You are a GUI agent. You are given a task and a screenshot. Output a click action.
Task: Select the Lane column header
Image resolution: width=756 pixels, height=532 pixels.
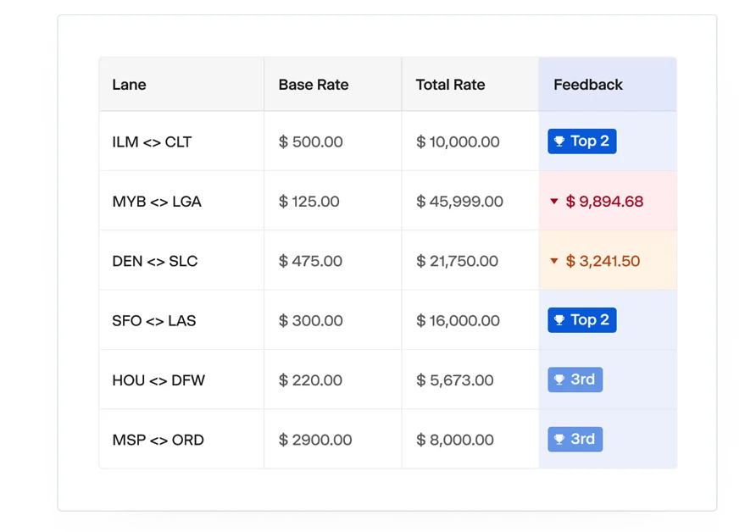(181, 85)
